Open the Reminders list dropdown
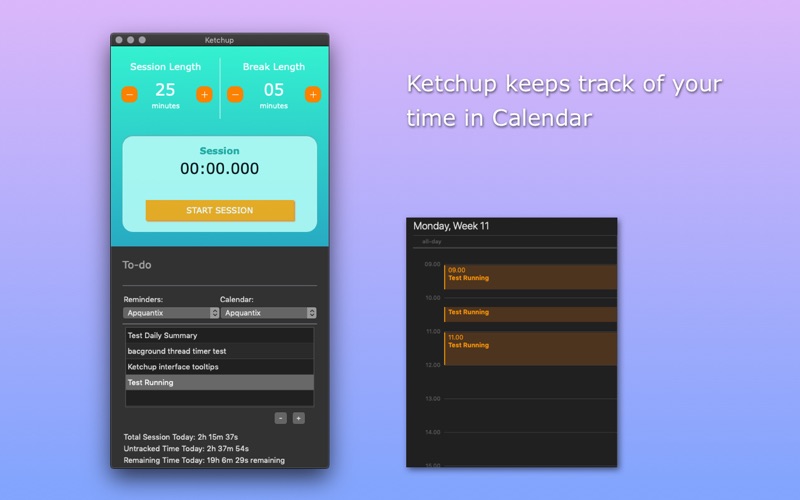 (171, 313)
